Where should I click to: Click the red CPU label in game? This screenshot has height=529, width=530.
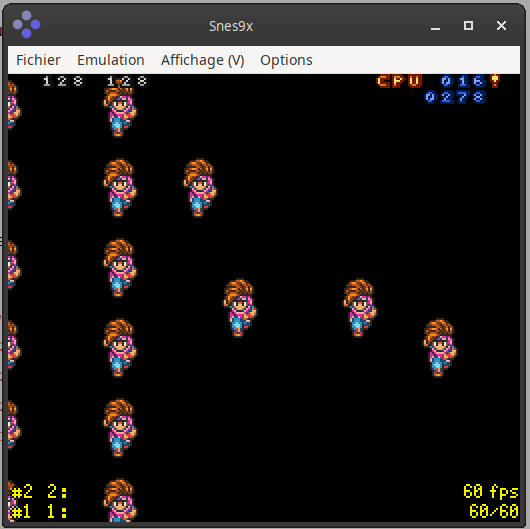(x=399, y=81)
